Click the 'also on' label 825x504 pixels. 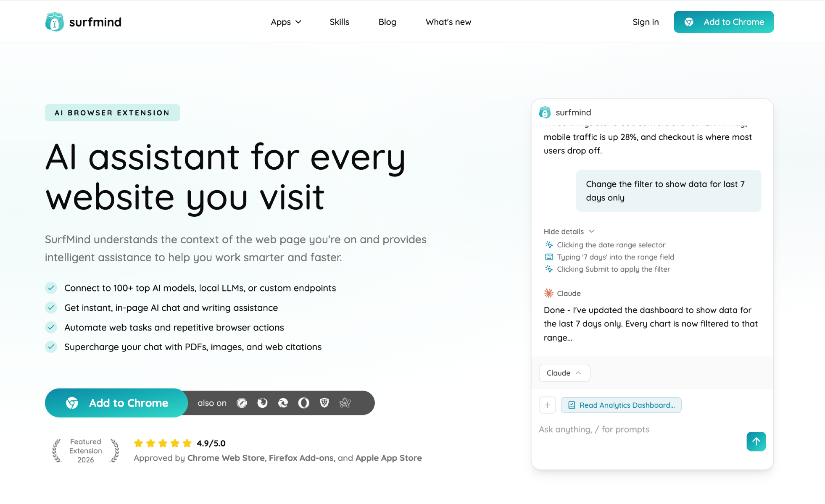tap(212, 403)
